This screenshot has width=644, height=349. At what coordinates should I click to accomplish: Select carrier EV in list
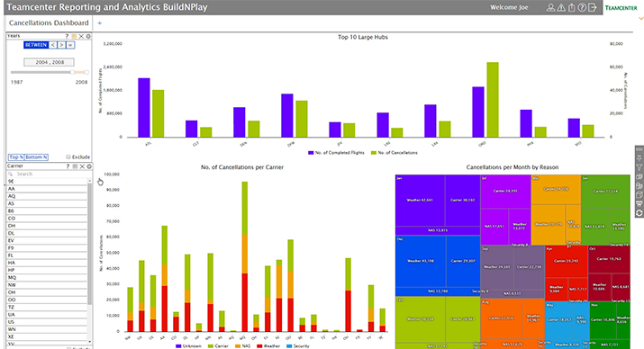pos(47,240)
